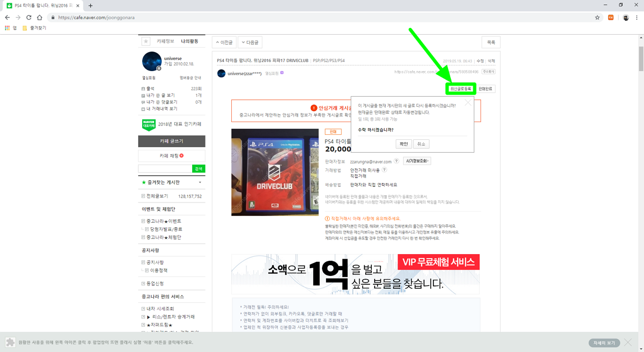Confirm the popup with 확인
This screenshot has height=352, width=644.
(x=404, y=144)
